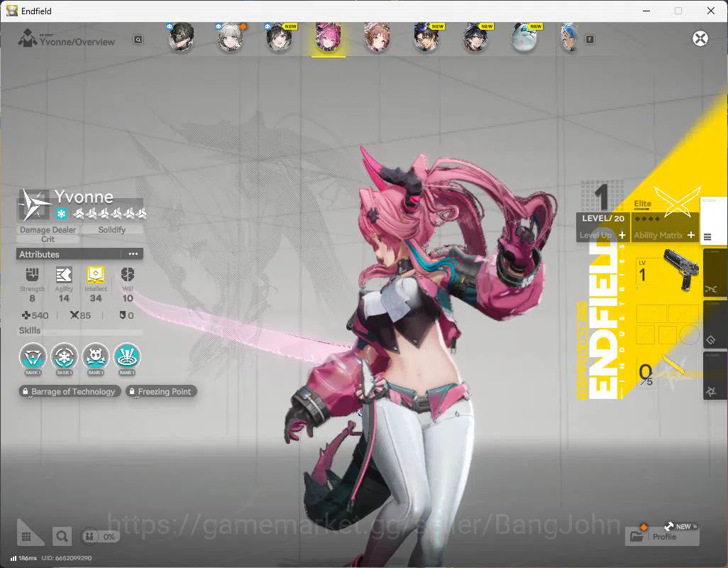Click the first wide empty gear slot
Screen dimensions: 728x568
click(x=651, y=314)
